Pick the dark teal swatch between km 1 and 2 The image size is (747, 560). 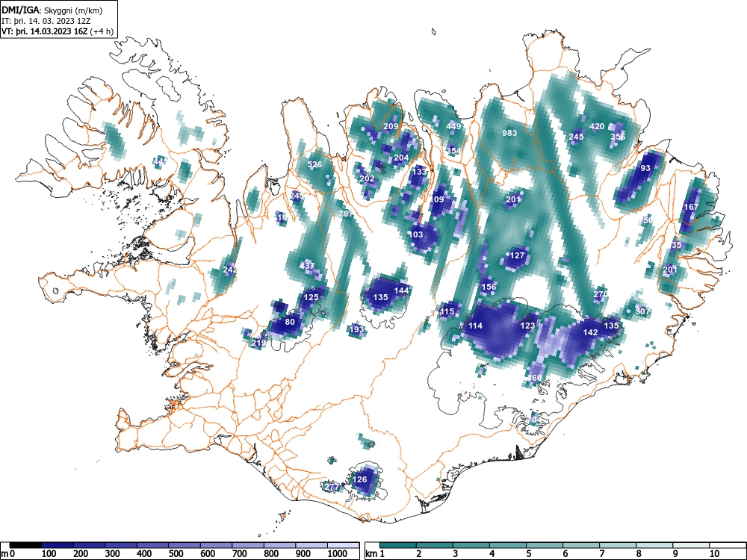tap(398, 545)
